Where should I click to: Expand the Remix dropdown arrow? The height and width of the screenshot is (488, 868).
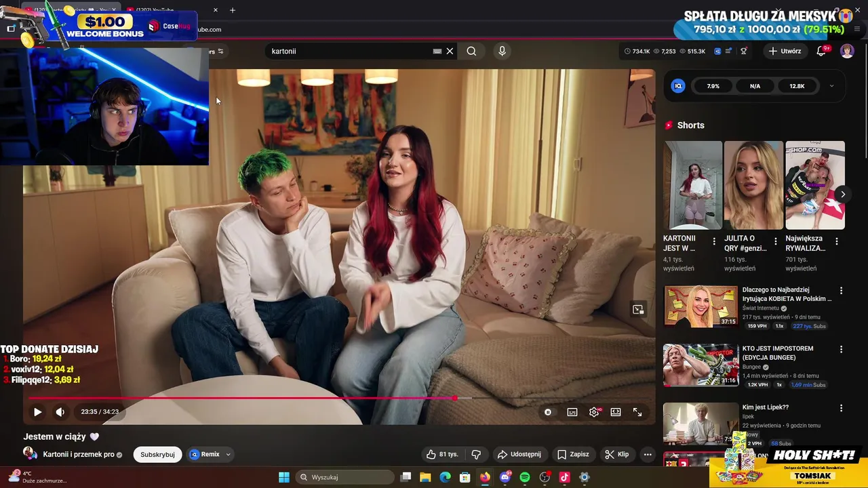pyautogui.click(x=229, y=454)
